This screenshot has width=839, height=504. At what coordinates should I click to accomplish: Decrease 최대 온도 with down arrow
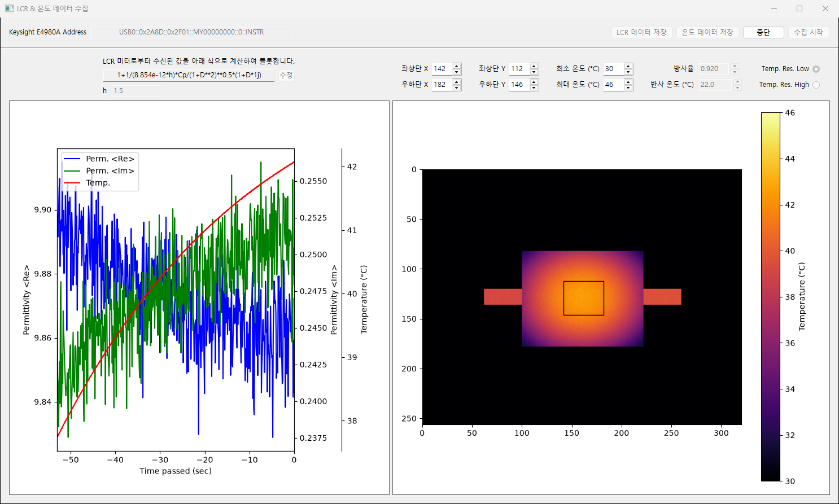click(628, 87)
